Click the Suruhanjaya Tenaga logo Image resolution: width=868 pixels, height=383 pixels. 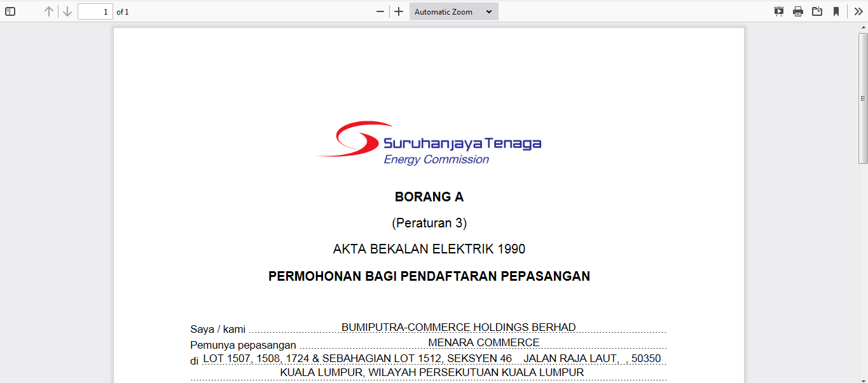tap(429, 144)
